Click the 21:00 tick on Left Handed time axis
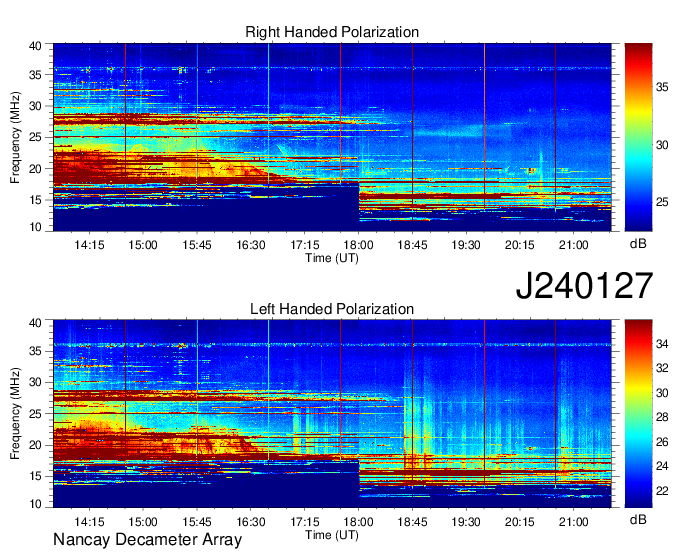The height and width of the screenshot is (552, 680). click(x=573, y=521)
